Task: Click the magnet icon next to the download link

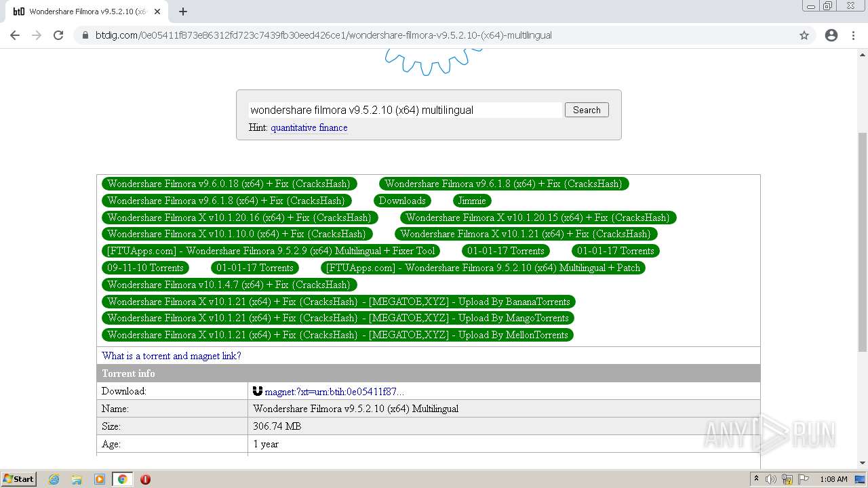Action: point(258,391)
